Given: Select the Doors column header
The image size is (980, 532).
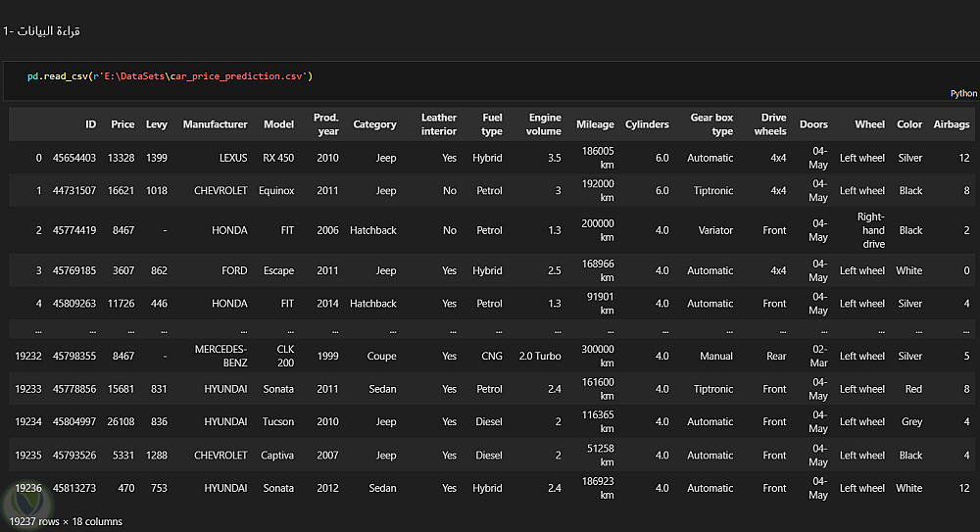Looking at the screenshot, I should [x=813, y=124].
